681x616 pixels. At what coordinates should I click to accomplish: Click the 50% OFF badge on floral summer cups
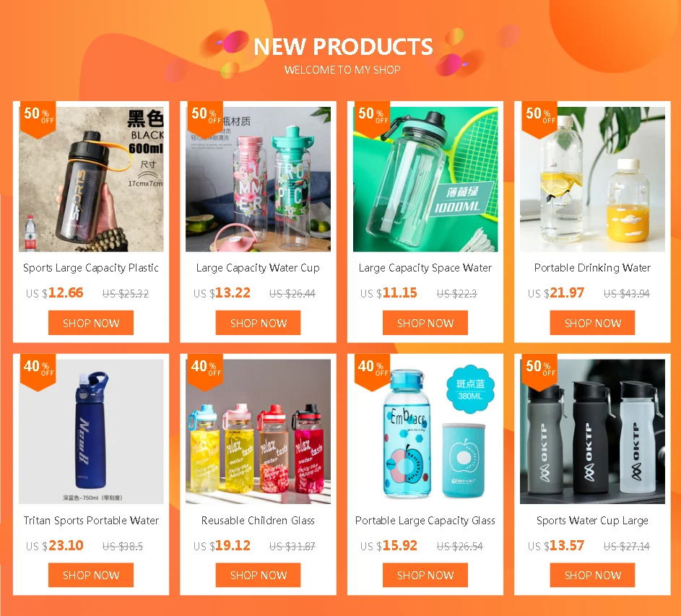tap(205, 119)
